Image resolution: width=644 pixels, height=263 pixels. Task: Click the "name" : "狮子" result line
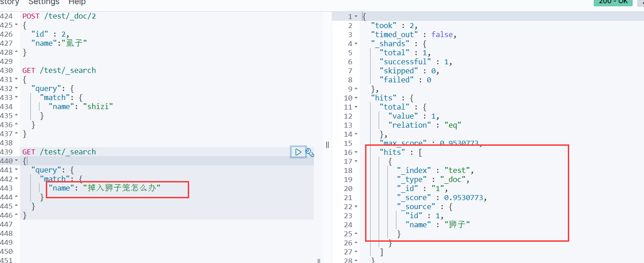point(438,225)
